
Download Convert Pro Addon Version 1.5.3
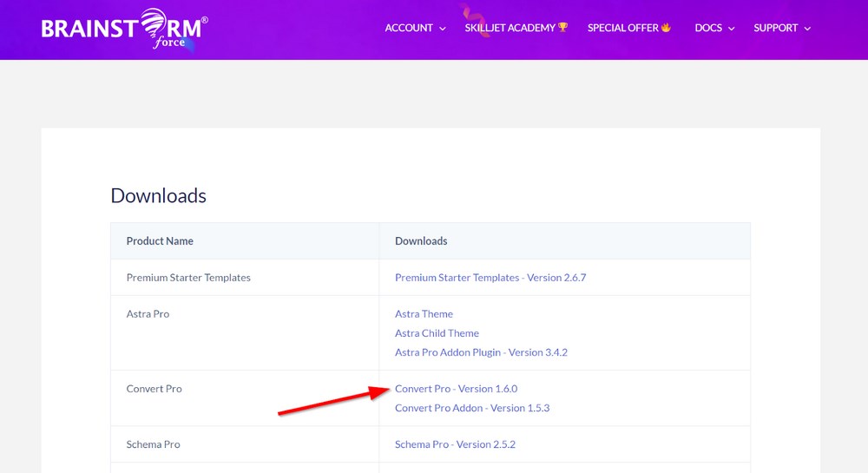(472, 408)
